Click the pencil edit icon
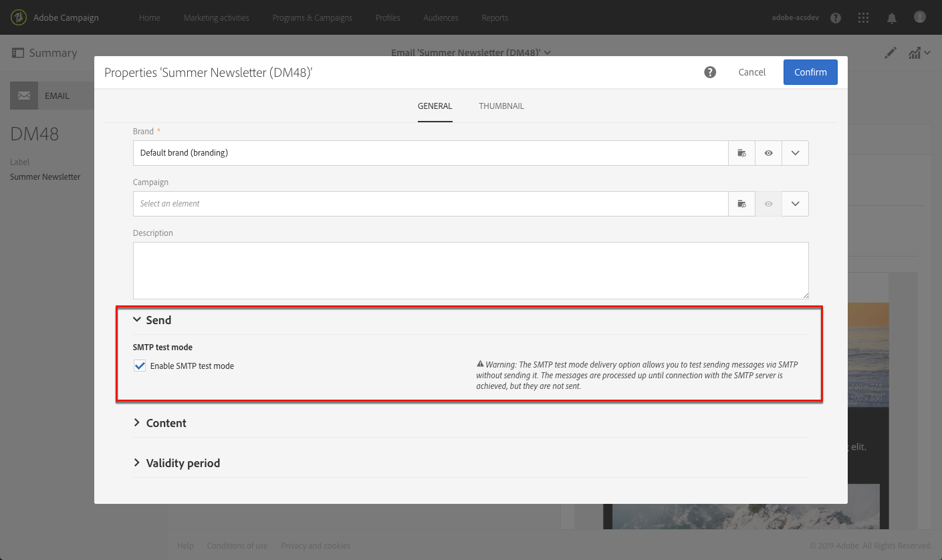The height and width of the screenshot is (560, 942). (x=891, y=53)
